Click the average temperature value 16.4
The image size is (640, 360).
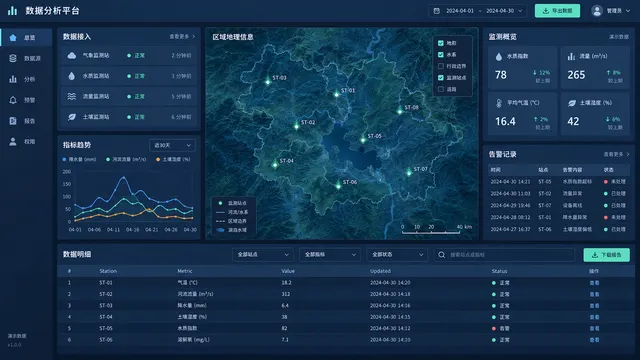[505, 122]
